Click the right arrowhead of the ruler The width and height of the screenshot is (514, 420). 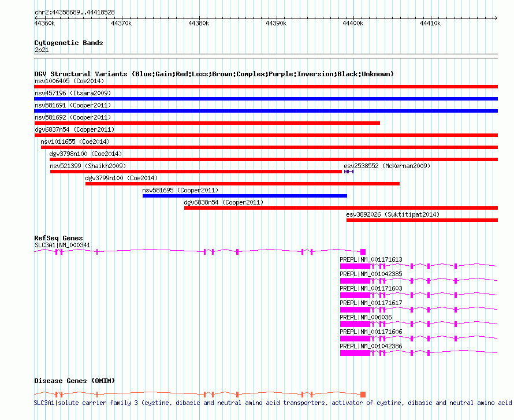[496, 18]
